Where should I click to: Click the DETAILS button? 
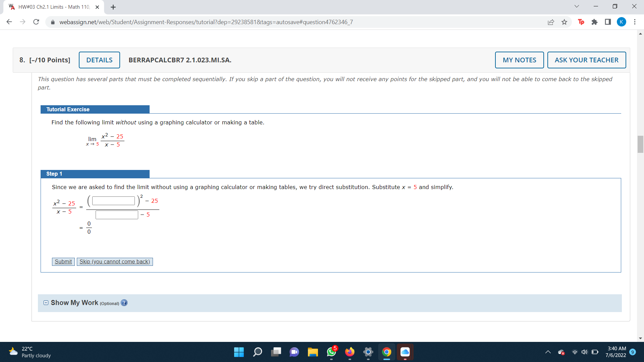(99, 60)
